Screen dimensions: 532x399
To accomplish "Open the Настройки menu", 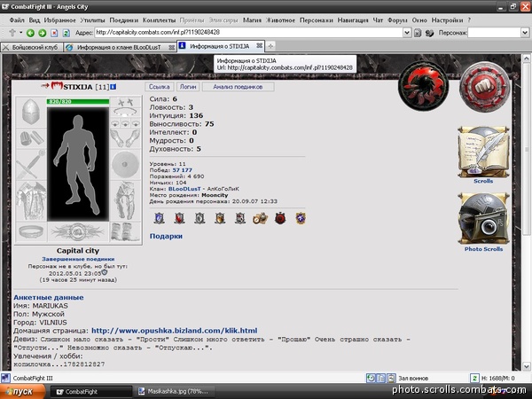I will [447, 20].
